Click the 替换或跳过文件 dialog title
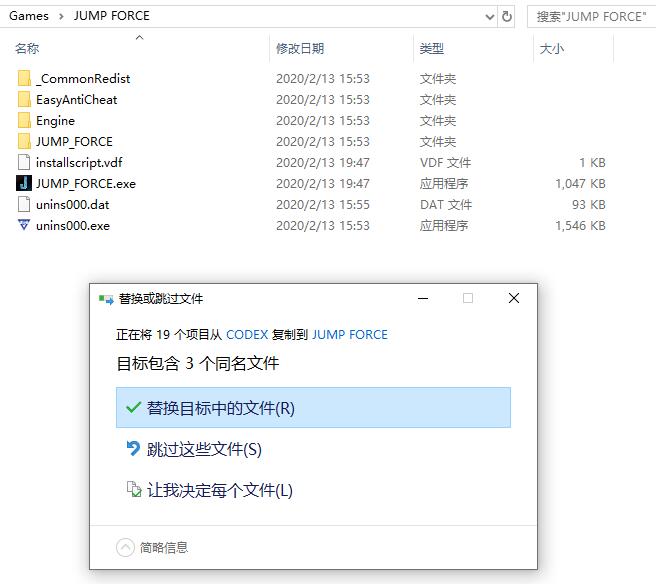This screenshot has height=584, width=656. pyautogui.click(x=161, y=299)
